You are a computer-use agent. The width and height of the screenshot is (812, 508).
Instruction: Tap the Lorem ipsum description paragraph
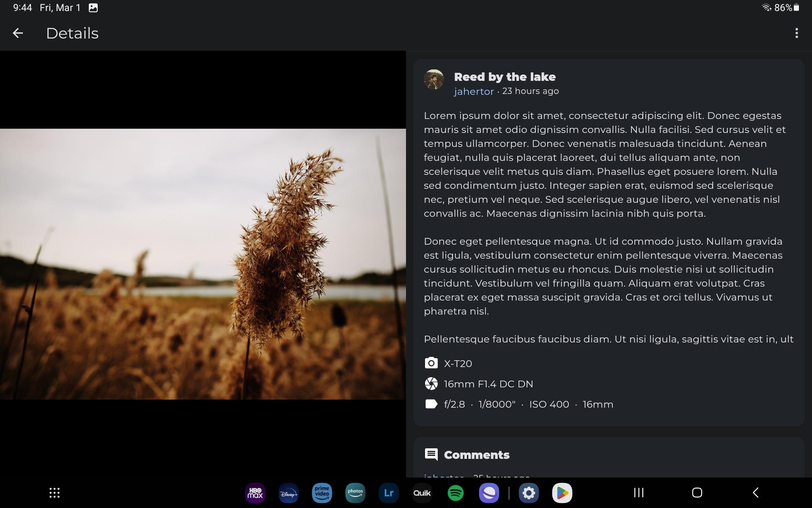coord(605,164)
